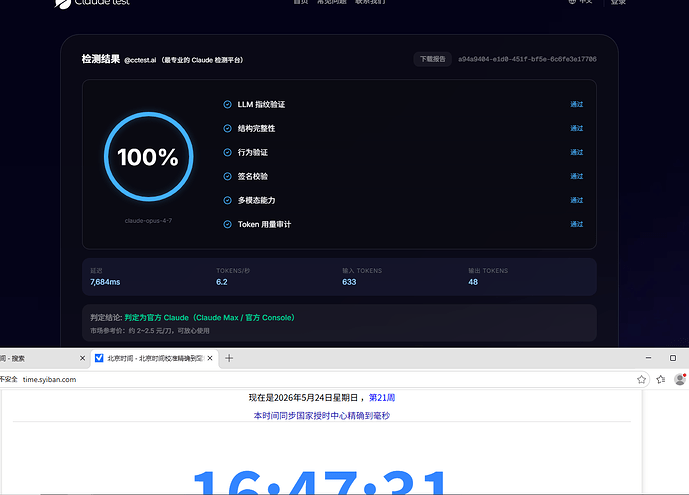Click the check icon beside Token 用量审计
Screen dimensions: 689x495
227,224
